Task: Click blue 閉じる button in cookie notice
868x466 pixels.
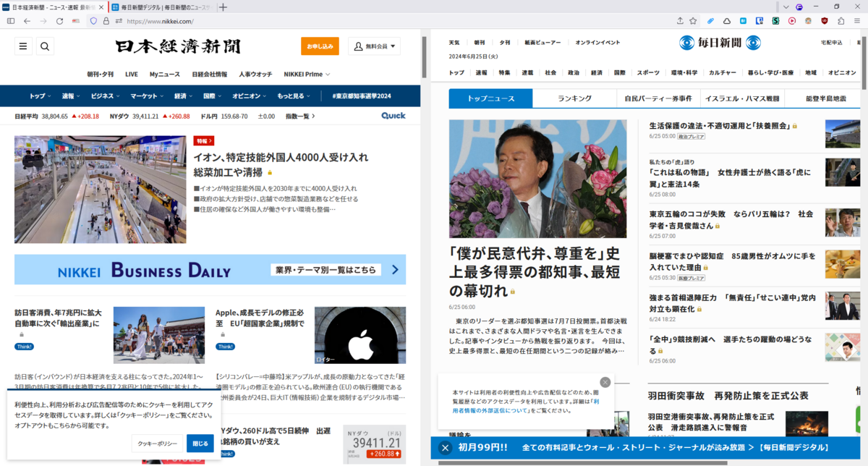Action: click(x=200, y=444)
